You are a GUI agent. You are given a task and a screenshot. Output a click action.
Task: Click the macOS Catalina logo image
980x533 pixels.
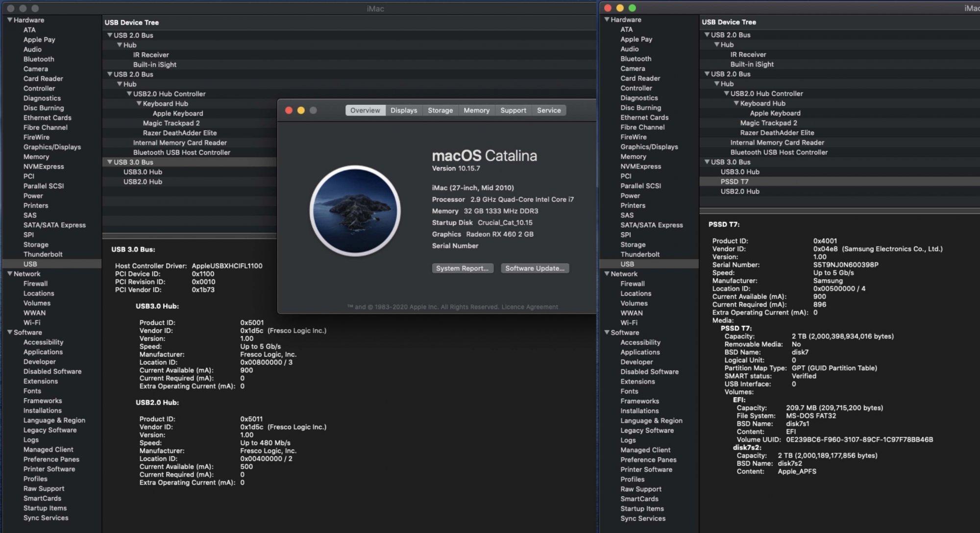(x=355, y=211)
